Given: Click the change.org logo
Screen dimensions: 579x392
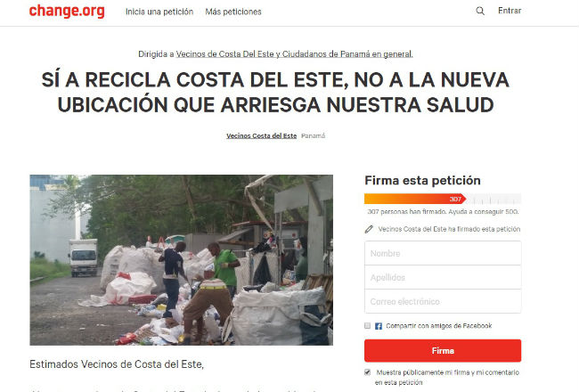Looking at the screenshot, I should point(67,11).
